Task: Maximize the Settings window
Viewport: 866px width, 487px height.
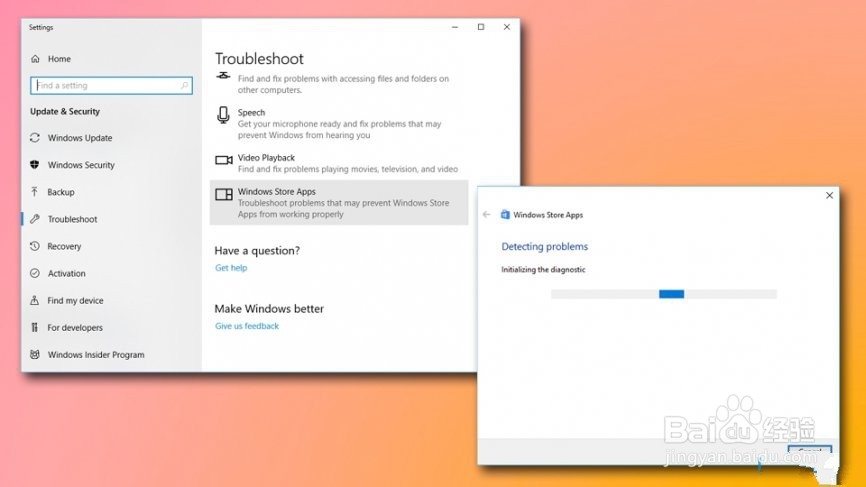Action: coord(480,27)
